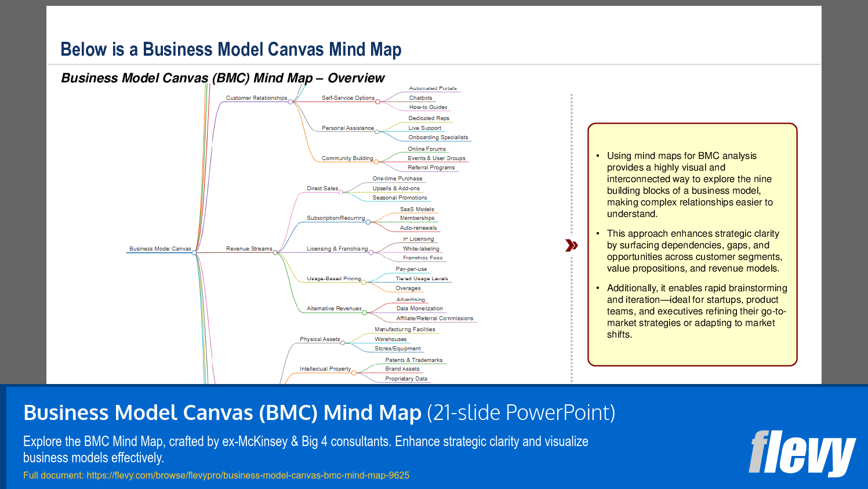Select the Revenue Streams node

[x=249, y=249]
